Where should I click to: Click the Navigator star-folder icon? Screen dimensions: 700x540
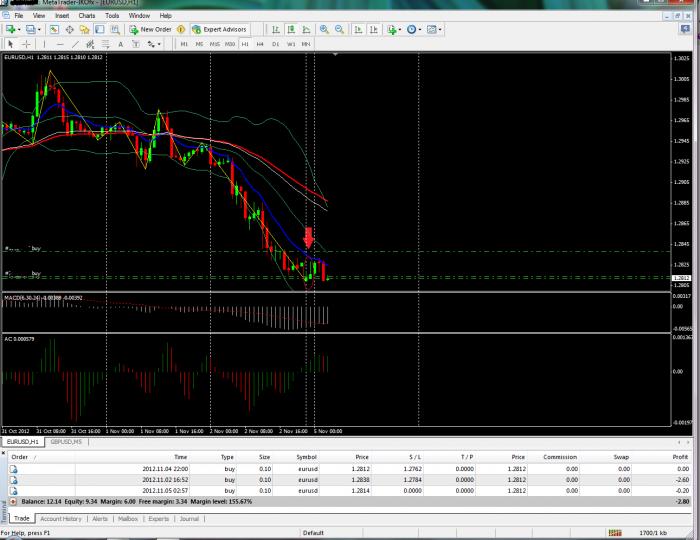click(x=84, y=29)
